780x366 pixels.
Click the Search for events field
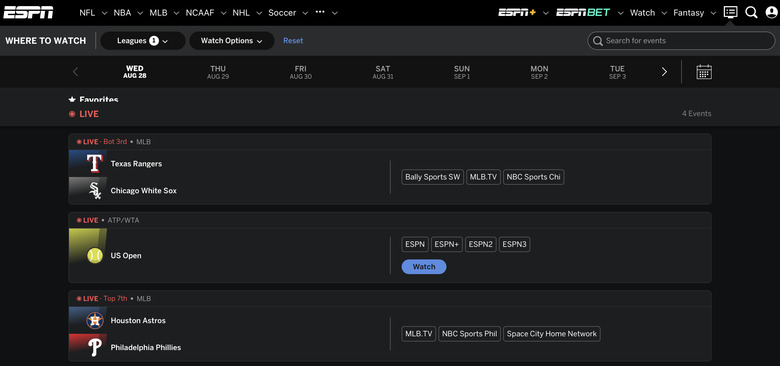pyautogui.click(x=681, y=41)
